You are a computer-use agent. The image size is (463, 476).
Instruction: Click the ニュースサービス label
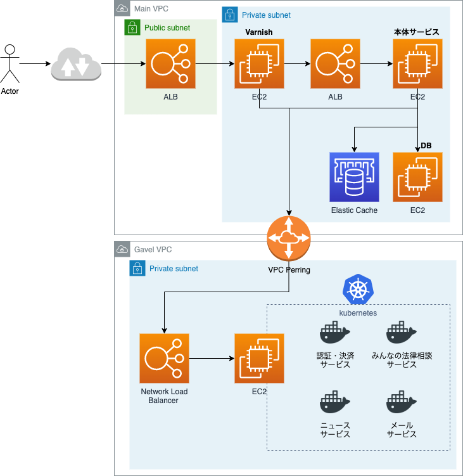[335, 430]
